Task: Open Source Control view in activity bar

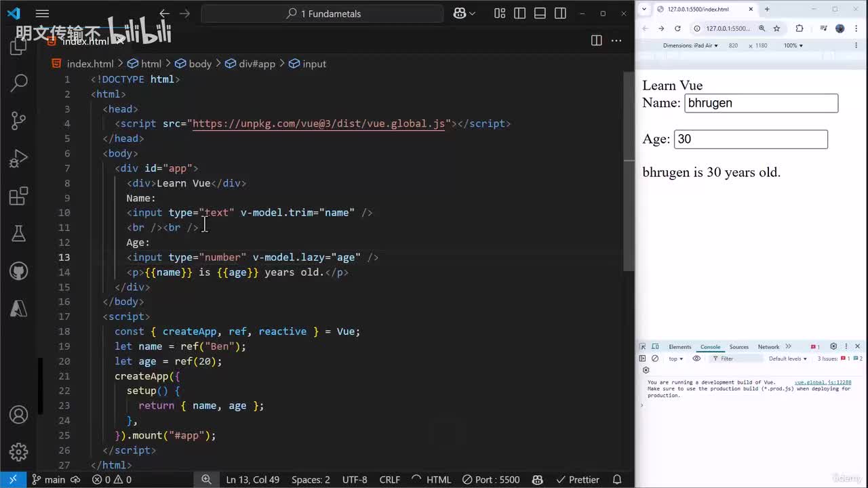Action: point(19,121)
